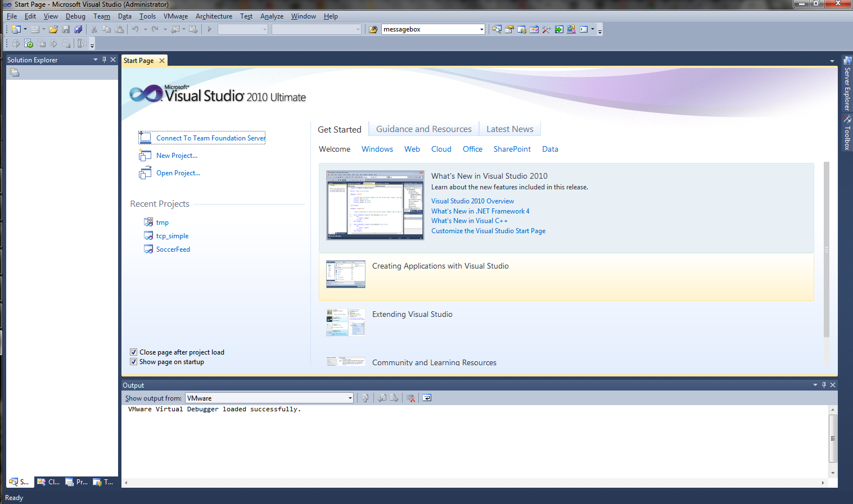Open the Architecture menu
This screenshot has height=504, width=853.
(x=214, y=16)
